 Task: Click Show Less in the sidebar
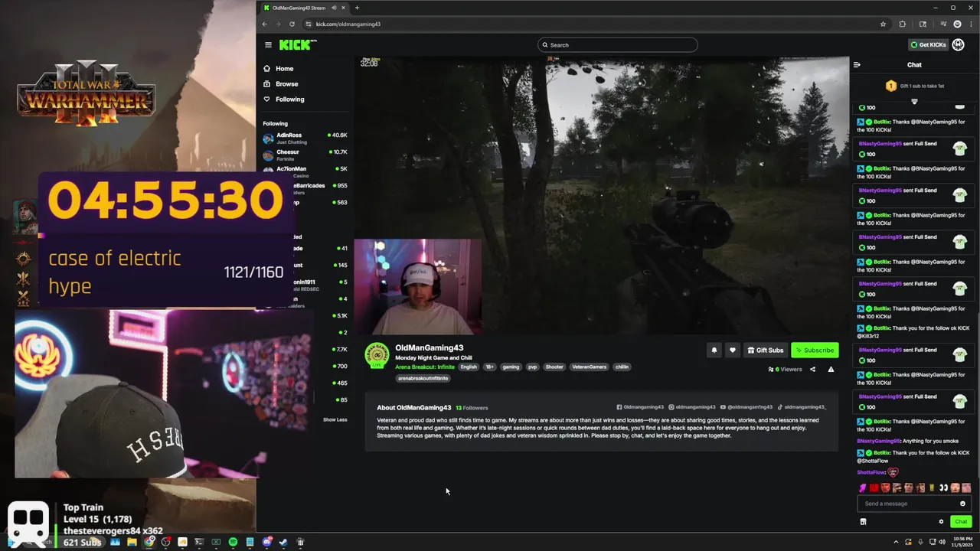[x=335, y=419]
